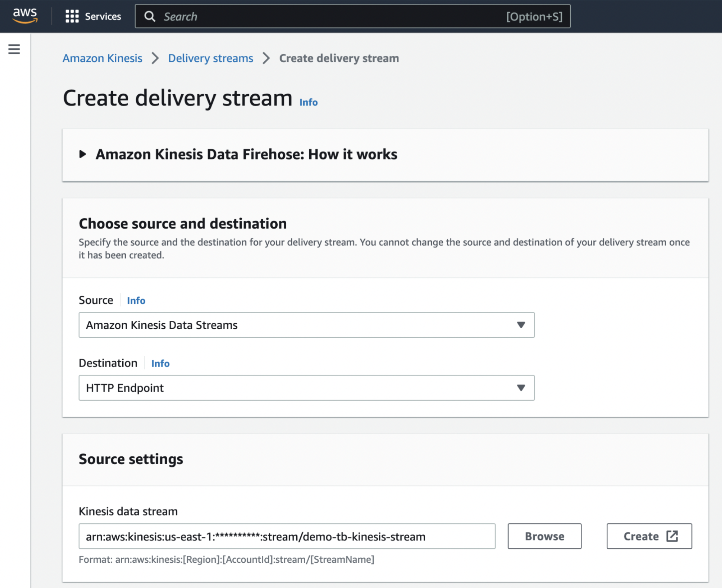Expand the How it works triangle

(x=83, y=154)
